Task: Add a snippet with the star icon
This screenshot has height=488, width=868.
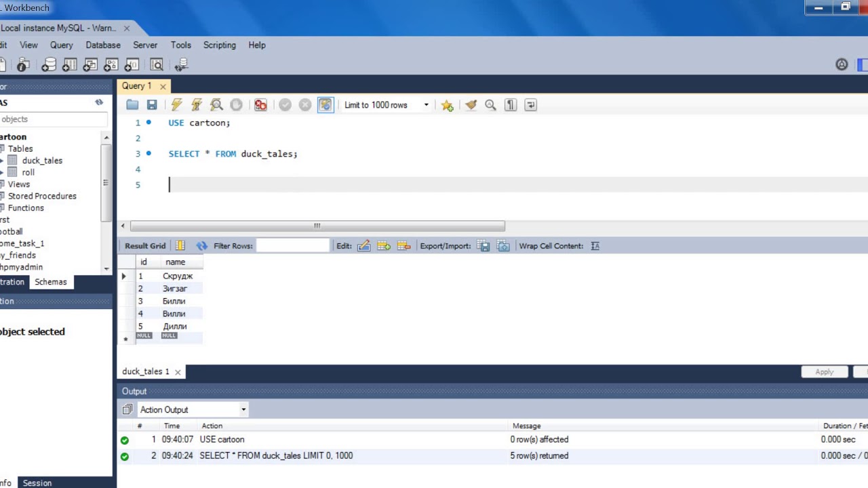Action: 447,105
